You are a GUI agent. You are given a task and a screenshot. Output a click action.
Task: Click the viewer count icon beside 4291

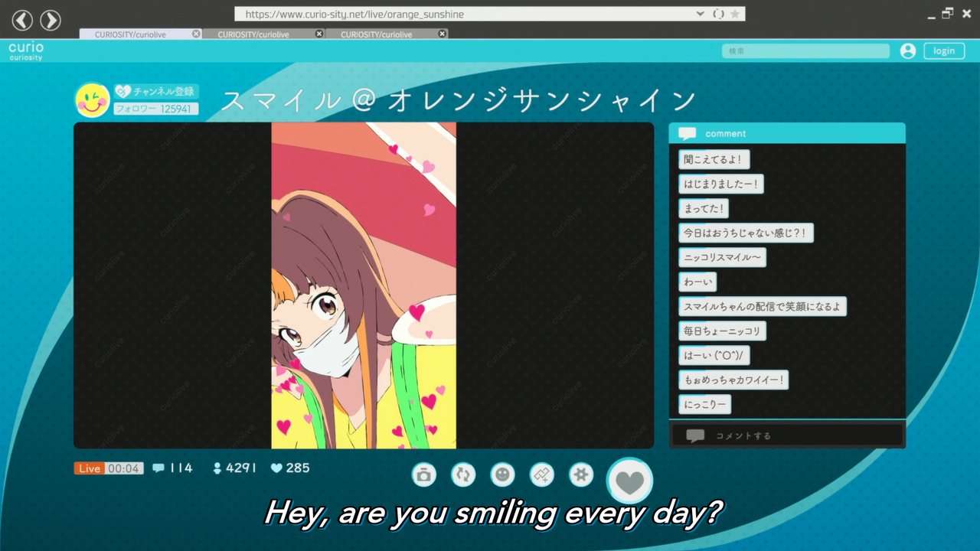217,468
